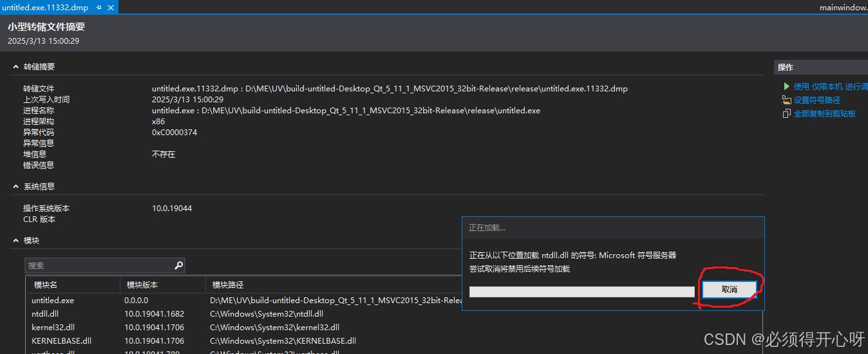Screen dimensions: 868x354
Task: Pin the untitled.exe.11332.dmp tab
Action: pyautogui.click(x=99, y=8)
